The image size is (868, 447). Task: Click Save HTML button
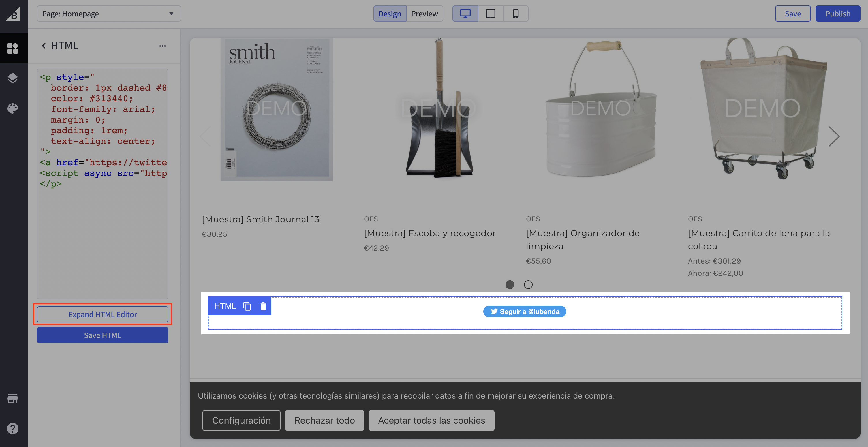(x=102, y=335)
